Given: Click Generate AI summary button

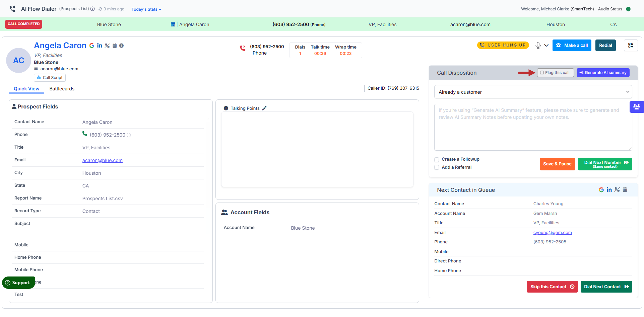Looking at the screenshot, I should click(603, 73).
